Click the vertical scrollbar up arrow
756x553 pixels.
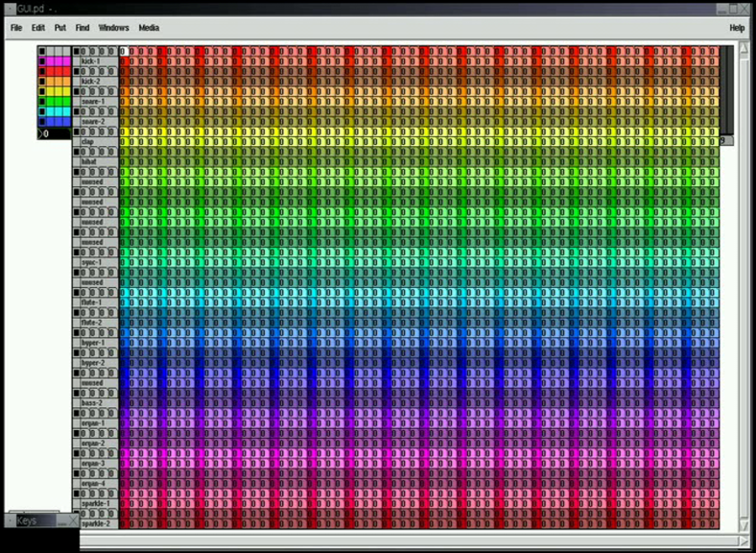point(744,48)
